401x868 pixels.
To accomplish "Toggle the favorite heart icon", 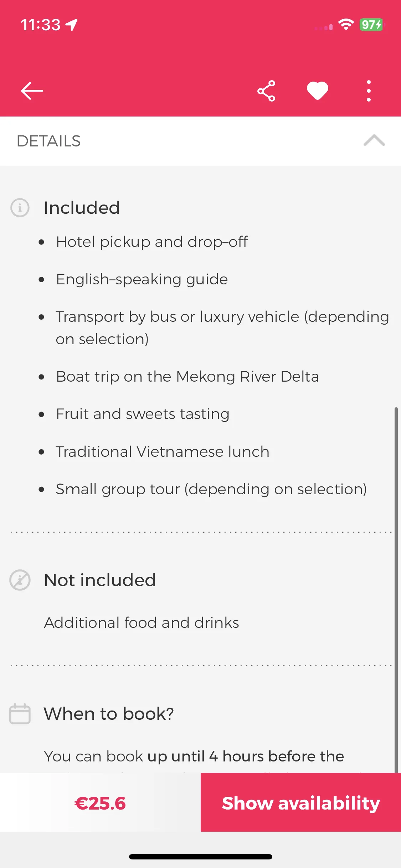I will 318,91.
